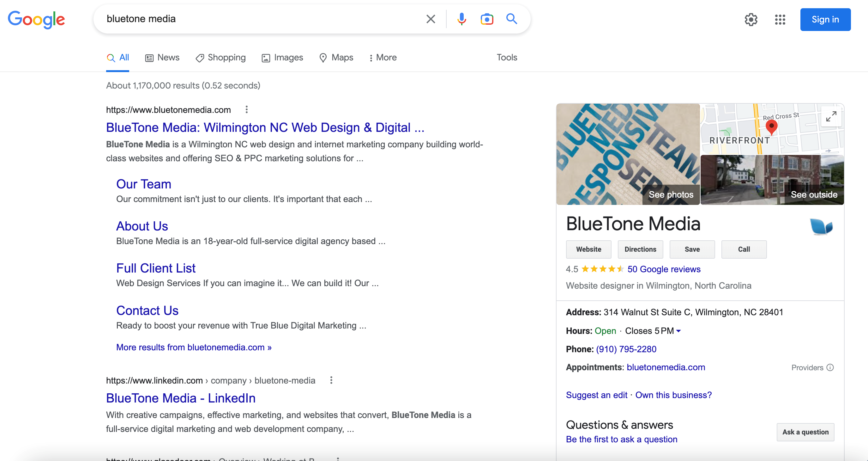Click the linkedin.com breadcrumb URL text
The width and height of the screenshot is (868, 461).
pyautogui.click(x=211, y=380)
